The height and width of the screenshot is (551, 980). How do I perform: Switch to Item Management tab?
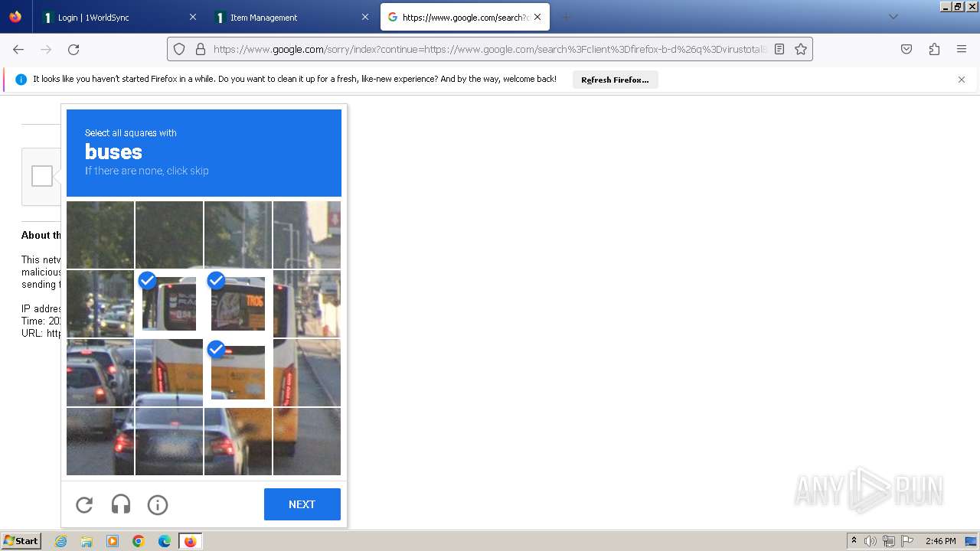coord(292,17)
